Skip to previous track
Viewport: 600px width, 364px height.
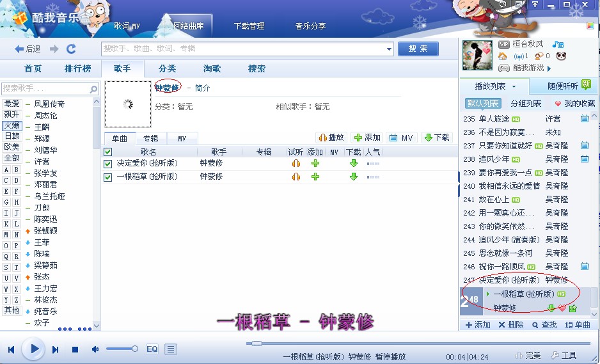tap(11, 349)
